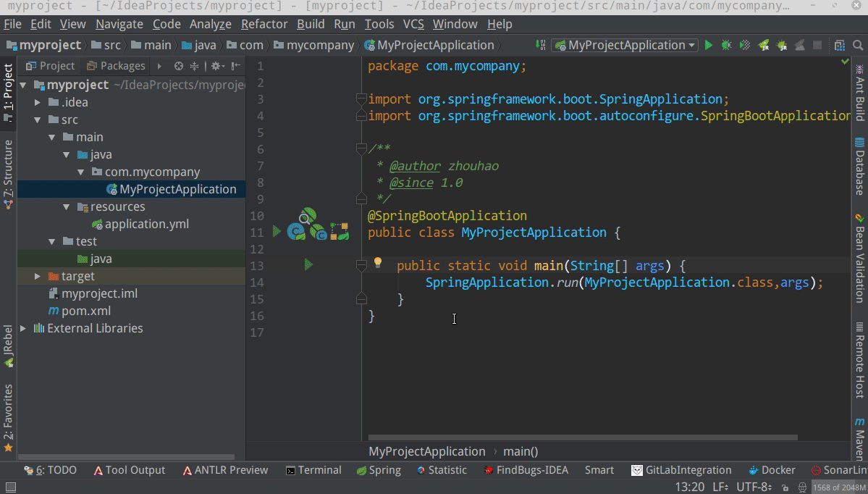Open the Spring tool window
The image size is (868, 494).
[379, 470]
